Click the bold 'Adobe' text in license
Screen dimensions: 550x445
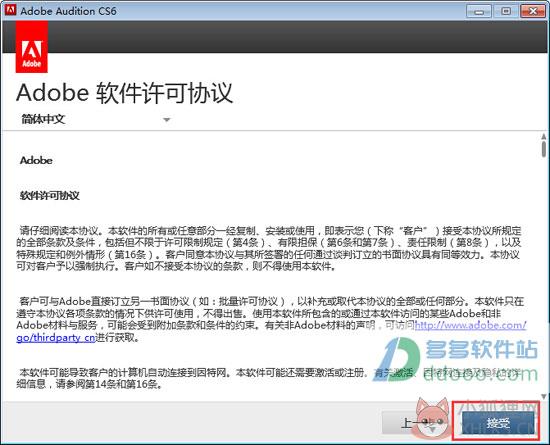pyautogui.click(x=36, y=161)
